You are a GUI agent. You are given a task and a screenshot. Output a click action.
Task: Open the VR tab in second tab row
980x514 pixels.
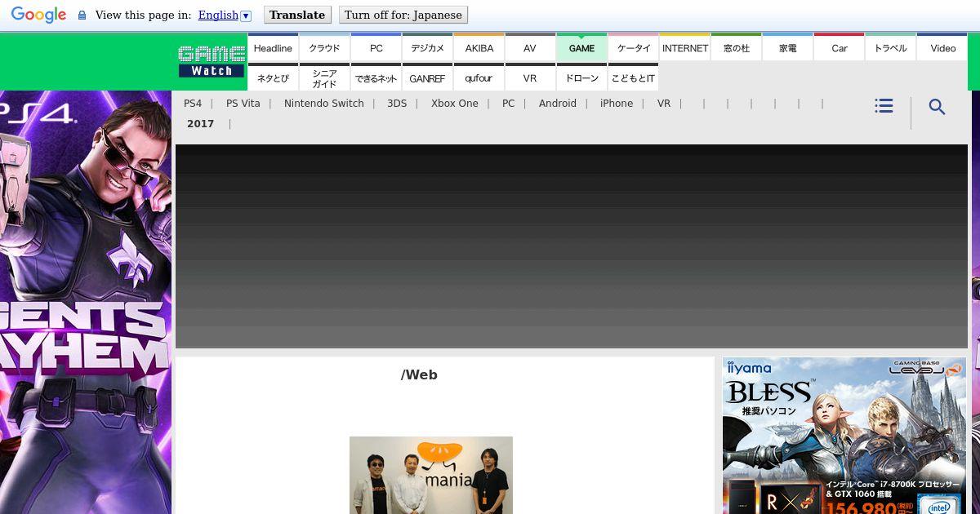pos(530,77)
